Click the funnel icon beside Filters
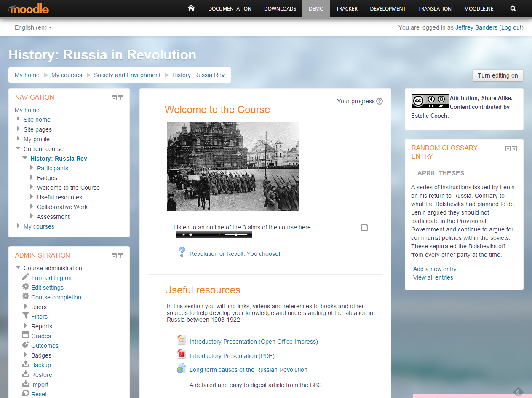 pos(26,316)
